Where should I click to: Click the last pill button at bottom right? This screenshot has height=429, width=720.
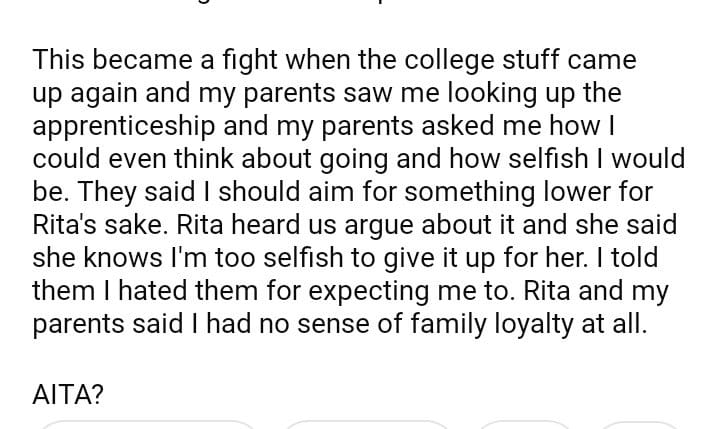[x=640, y=424]
